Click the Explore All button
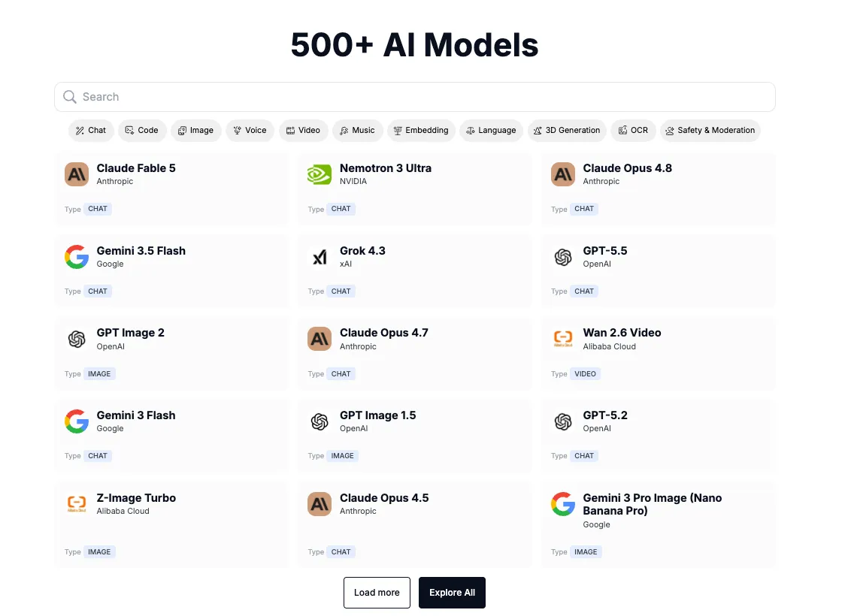Screen dimensions: 845x616 click(452, 592)
